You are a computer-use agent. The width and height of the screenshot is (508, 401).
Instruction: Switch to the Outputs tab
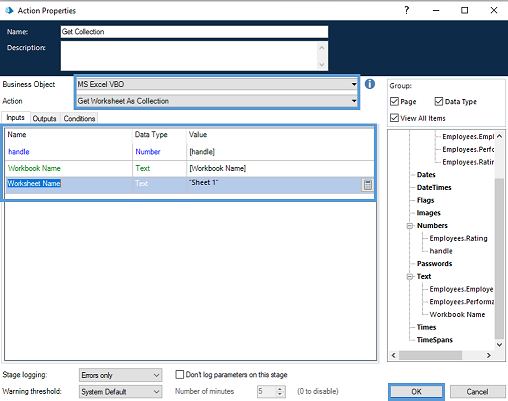44,118
